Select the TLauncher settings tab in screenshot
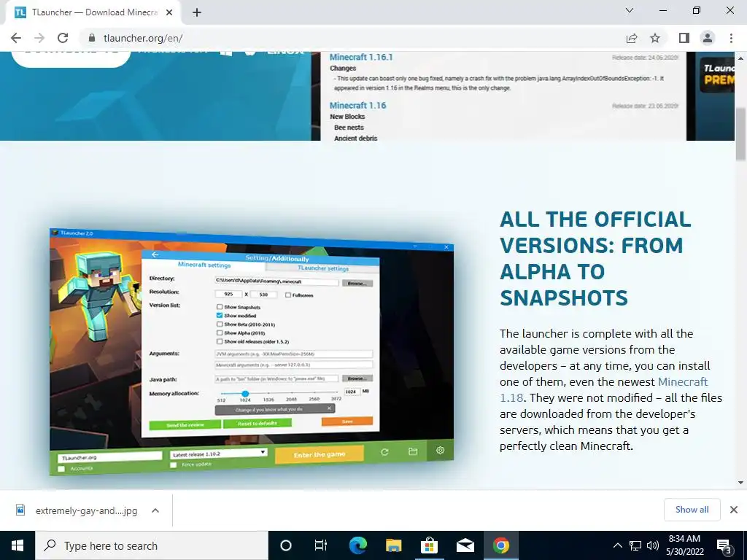This screenshot has width=747, height=560. click(323, 268)
